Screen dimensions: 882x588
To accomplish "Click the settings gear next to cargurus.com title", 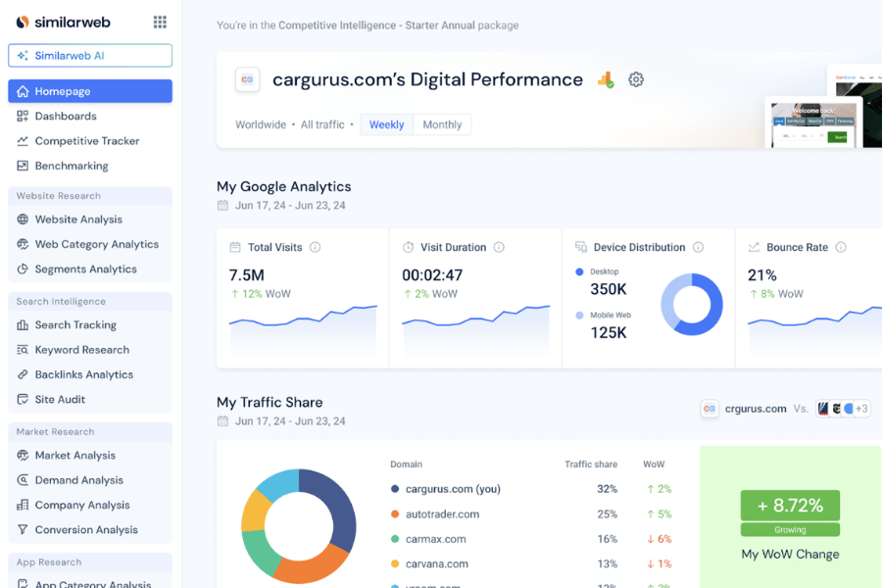I will pos(636,79).
